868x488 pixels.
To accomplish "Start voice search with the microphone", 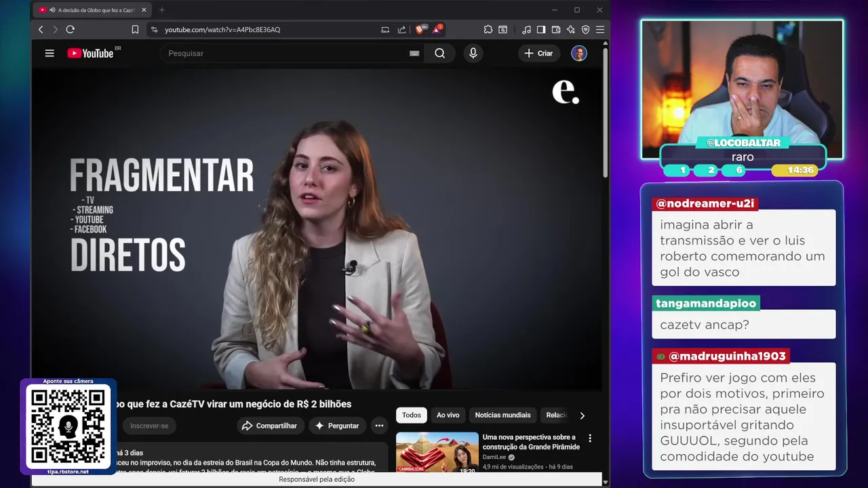I will (x=473, y=53).
